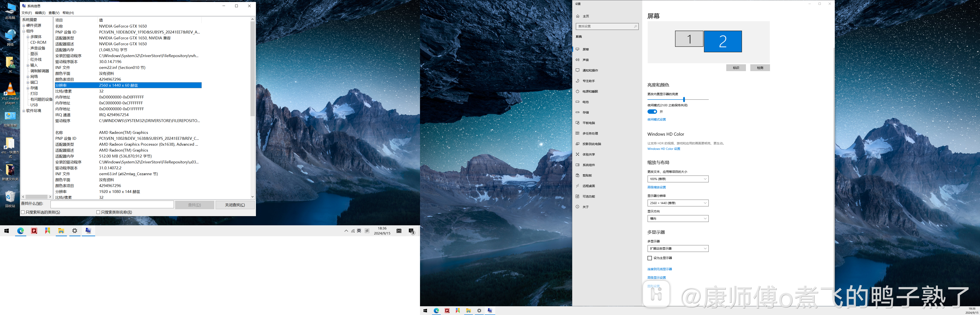Screen dimensions: 980x315
Task: Open 高级显示设置 link
Action: (657, 278)
